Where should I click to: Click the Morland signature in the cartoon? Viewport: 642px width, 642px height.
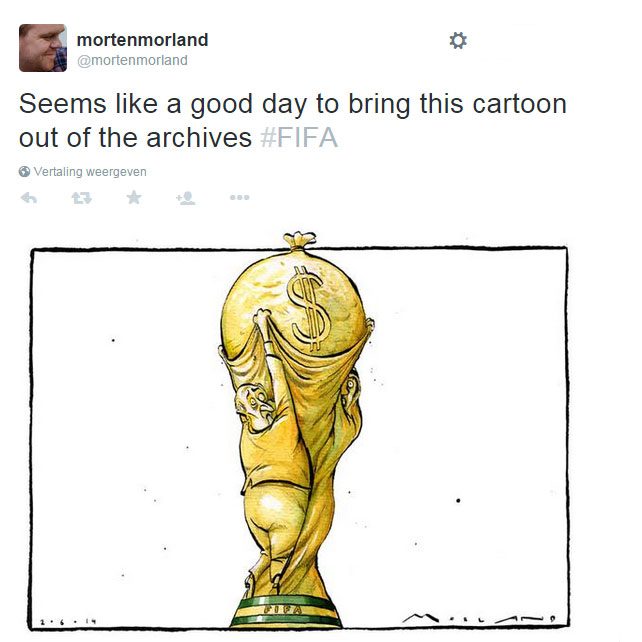click(479, 618)
